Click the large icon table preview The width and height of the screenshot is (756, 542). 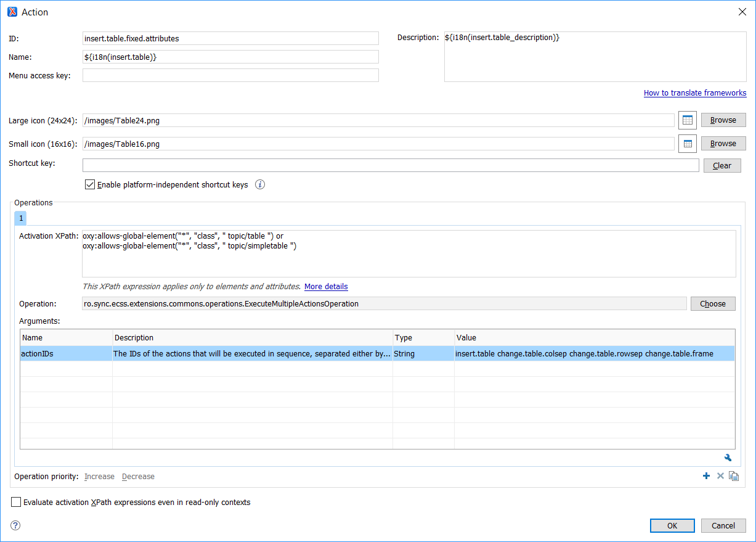(687, 120)
